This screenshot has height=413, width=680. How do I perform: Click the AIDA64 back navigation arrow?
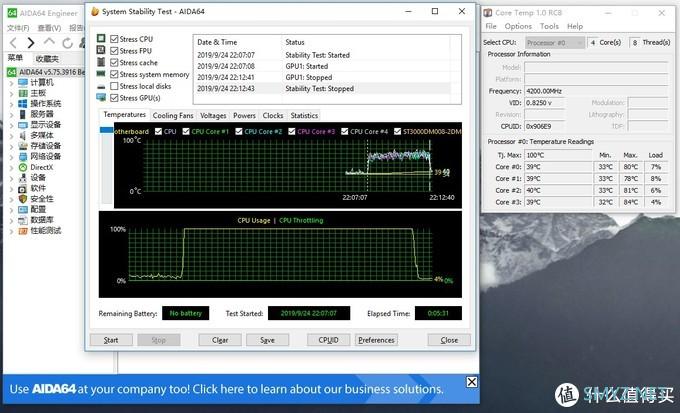pos(13,43)
